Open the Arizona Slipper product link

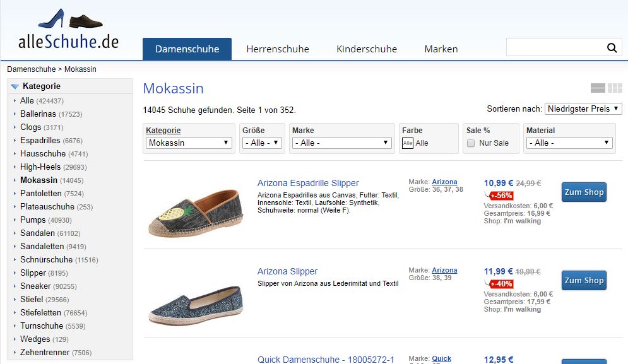[x=287, y=271]
